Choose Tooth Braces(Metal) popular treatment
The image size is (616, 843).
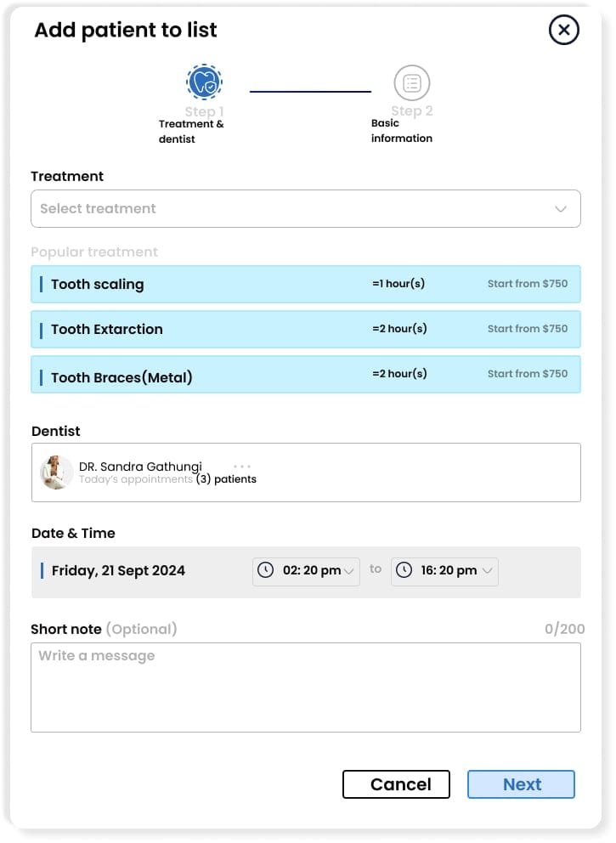[x=305, y=374]
